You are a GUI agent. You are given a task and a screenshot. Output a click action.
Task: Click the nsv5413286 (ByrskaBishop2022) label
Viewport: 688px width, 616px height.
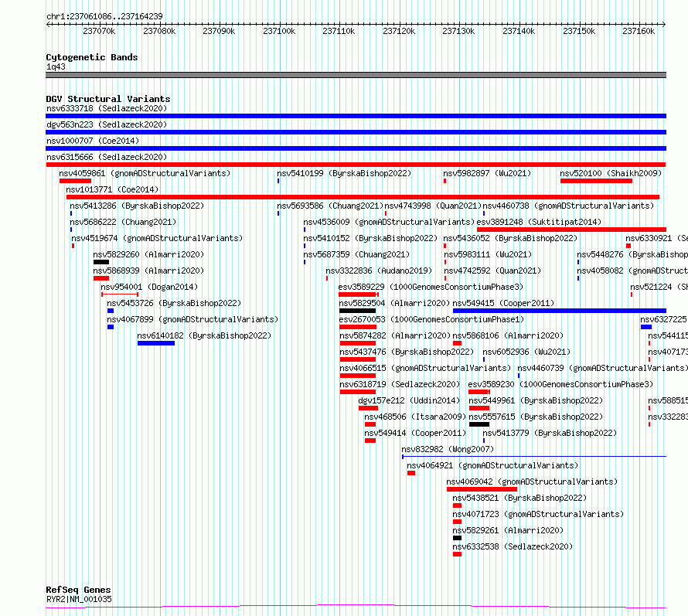(137, 206)
